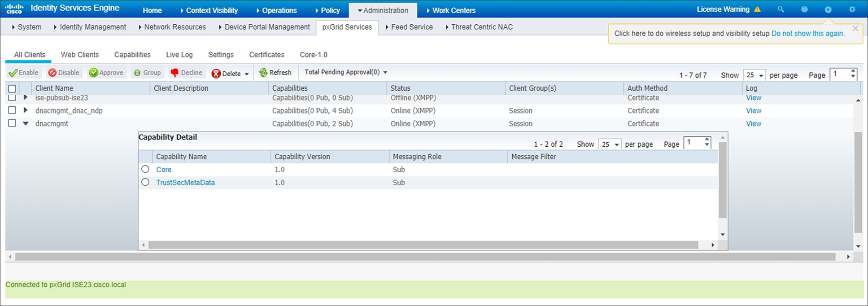Click the Approve green check button

pos(106,73)
